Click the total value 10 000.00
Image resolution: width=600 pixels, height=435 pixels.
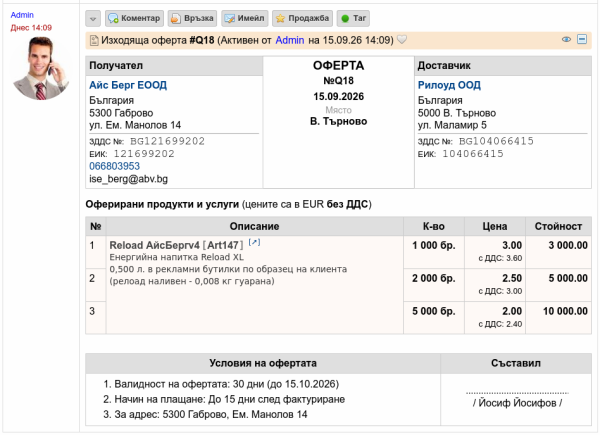click(x=565, y=311)
